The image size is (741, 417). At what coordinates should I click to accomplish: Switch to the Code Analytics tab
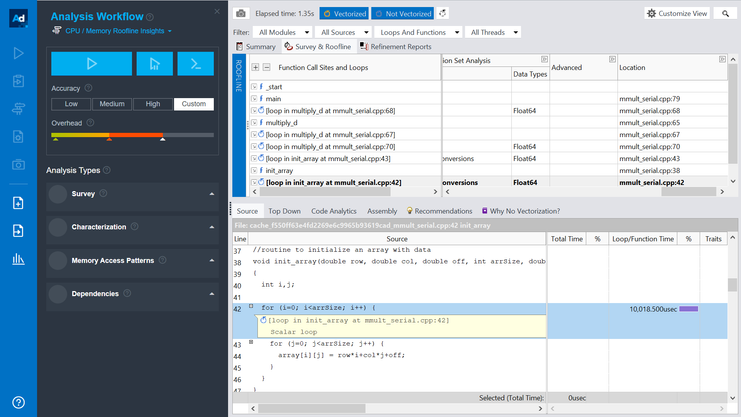[x=333, y=211]
